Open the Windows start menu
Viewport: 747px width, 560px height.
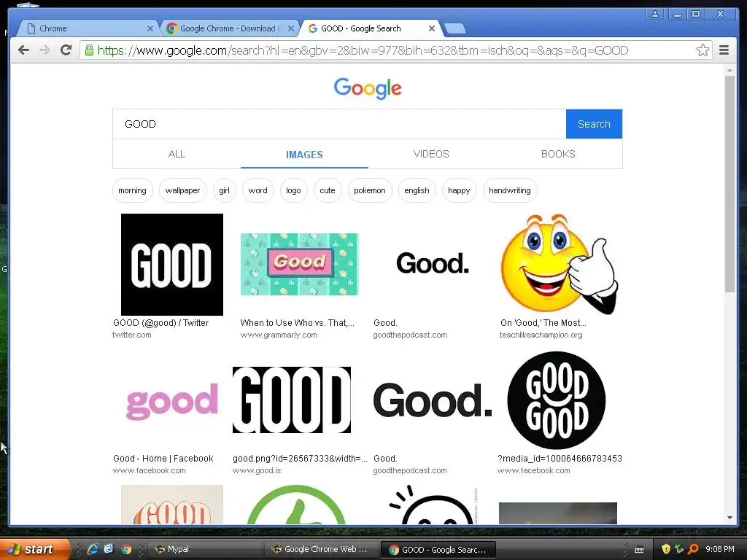[34, 549]
